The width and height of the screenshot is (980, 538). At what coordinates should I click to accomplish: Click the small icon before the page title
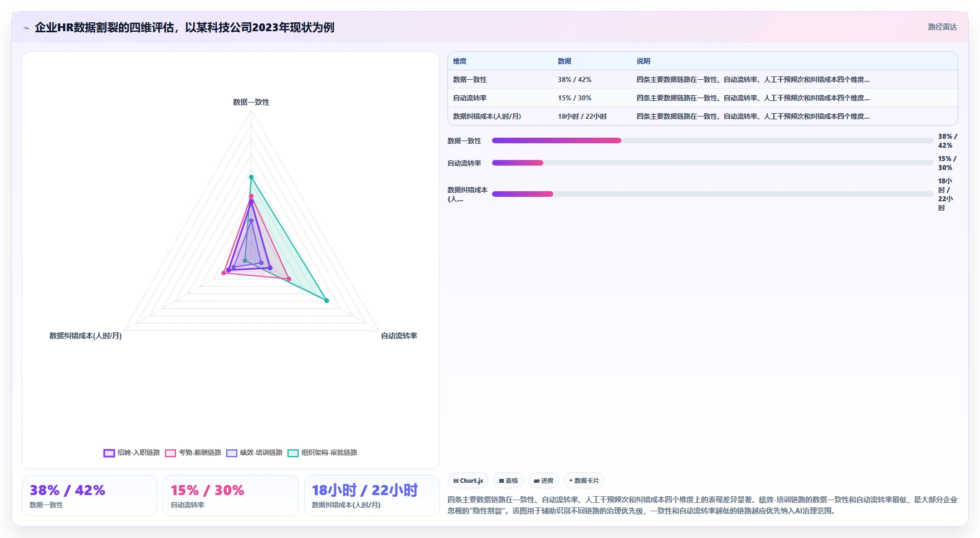pos(26,28)
